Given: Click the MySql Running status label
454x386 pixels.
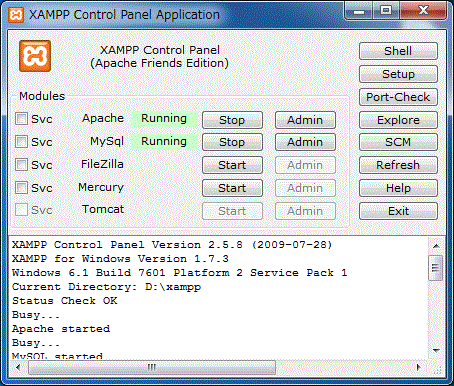Looking at the screenshot, I should [164, 141].
